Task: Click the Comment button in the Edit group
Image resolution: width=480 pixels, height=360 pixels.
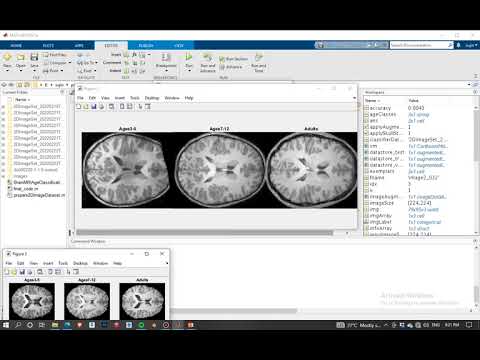Action: [x=112, y=62]
